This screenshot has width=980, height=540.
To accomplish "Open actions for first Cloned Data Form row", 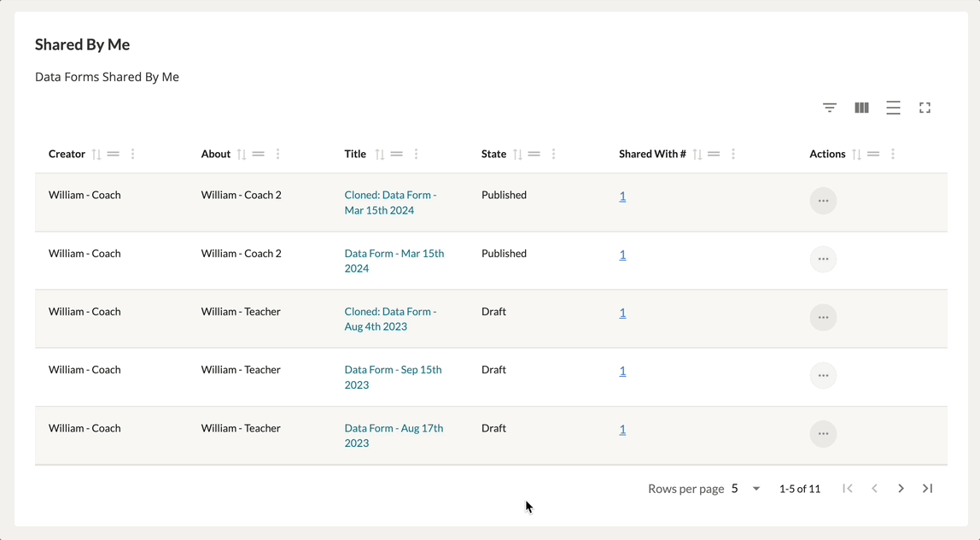I will coord(823,201).
